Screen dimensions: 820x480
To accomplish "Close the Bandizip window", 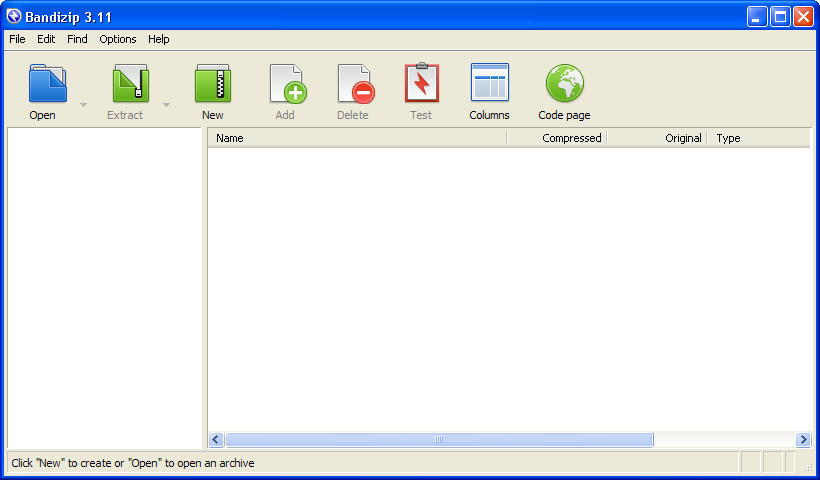I will 803,17.
